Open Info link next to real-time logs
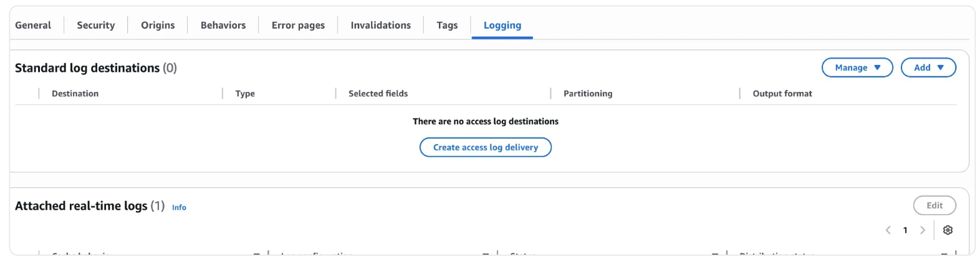Image resolution: width=980 pixels, height=261 pixels. (x=179, y=207)
